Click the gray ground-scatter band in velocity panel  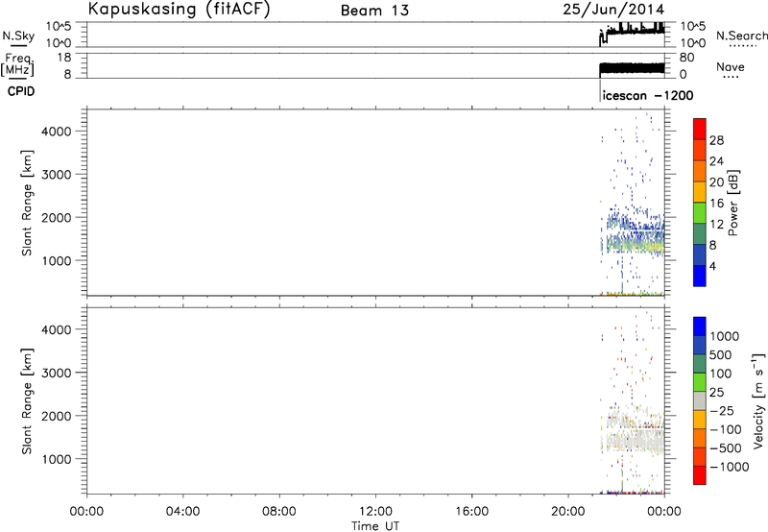636,441
